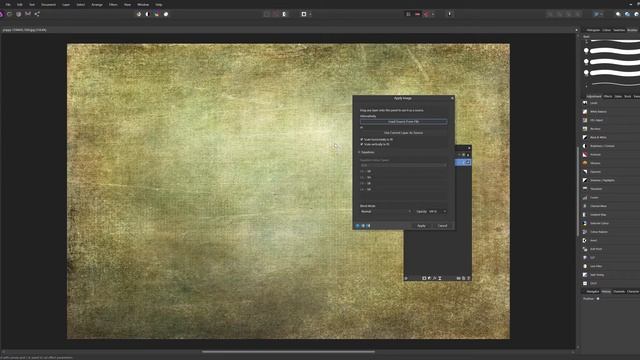Screen dimensions: 640x360
Task: Open the Window menu
Action: pos(143,4)
